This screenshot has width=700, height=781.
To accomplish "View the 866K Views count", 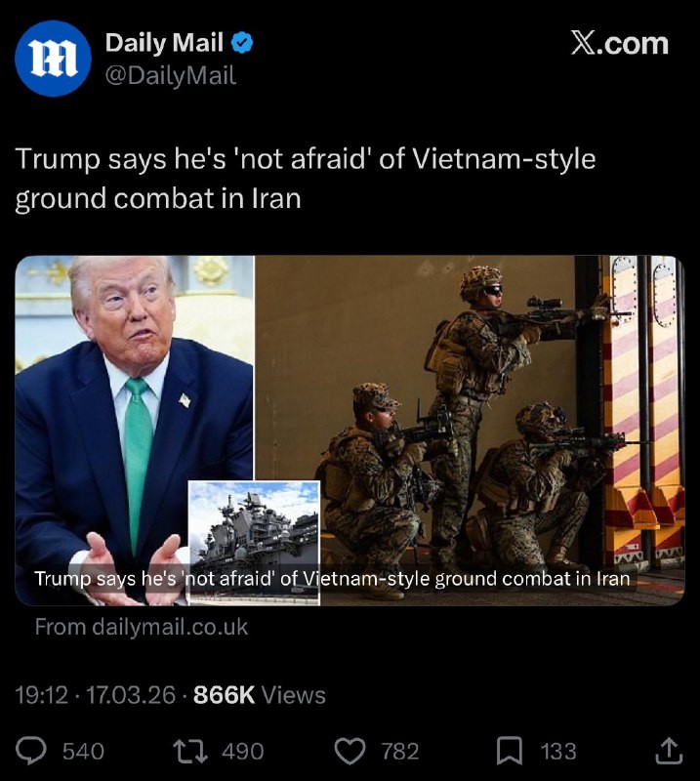I will pyautogui.click(x=259, y=695).
